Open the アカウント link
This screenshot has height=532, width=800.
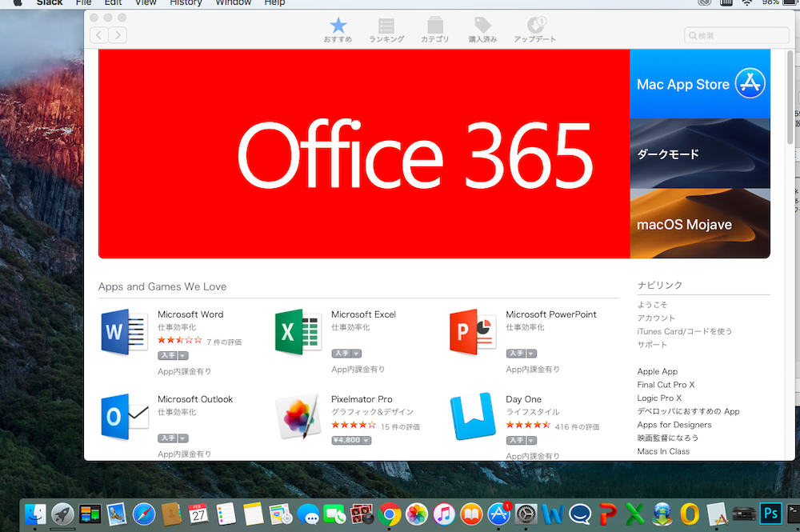coord(656,318)
